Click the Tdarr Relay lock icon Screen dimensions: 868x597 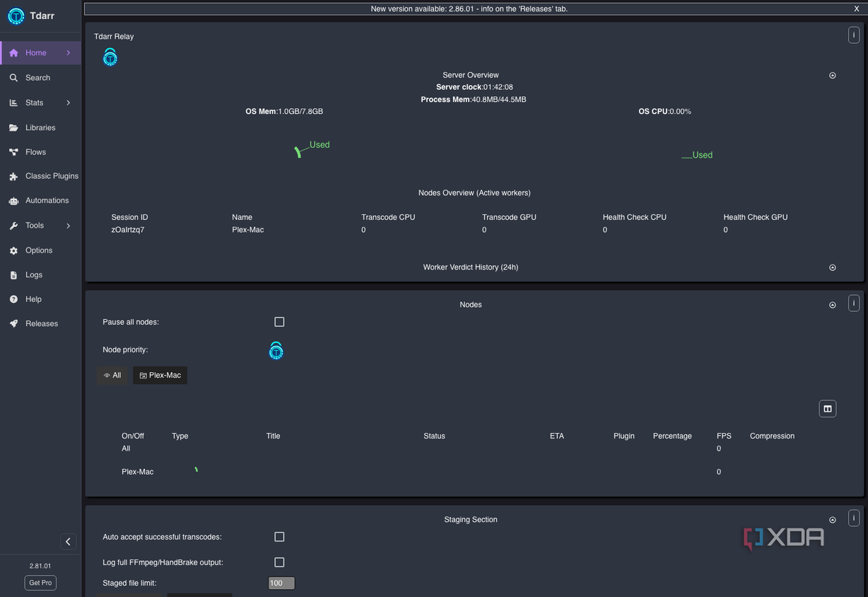point(110,57)
